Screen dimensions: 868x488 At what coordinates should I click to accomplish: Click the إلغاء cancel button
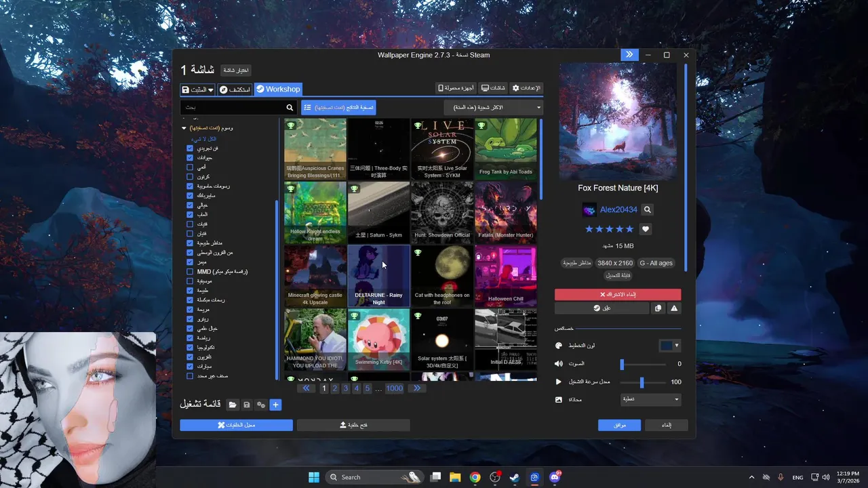tap(666, 425)
